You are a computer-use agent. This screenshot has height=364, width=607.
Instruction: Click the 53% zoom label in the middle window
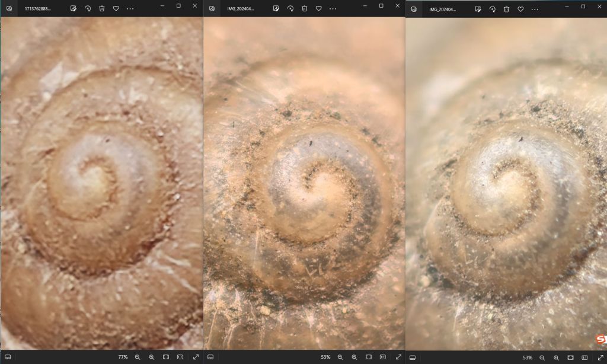point(325,357)
